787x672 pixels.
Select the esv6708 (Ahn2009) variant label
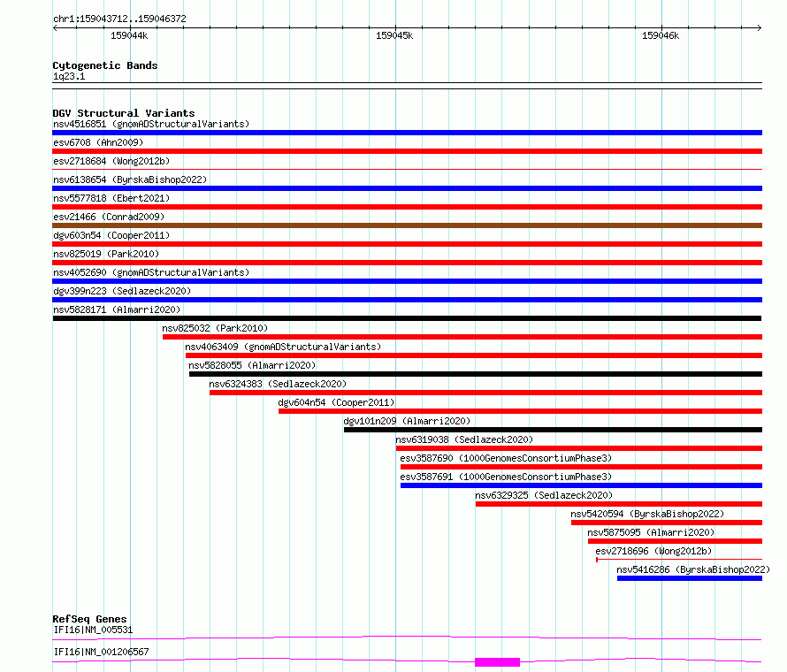pos(98,142)
